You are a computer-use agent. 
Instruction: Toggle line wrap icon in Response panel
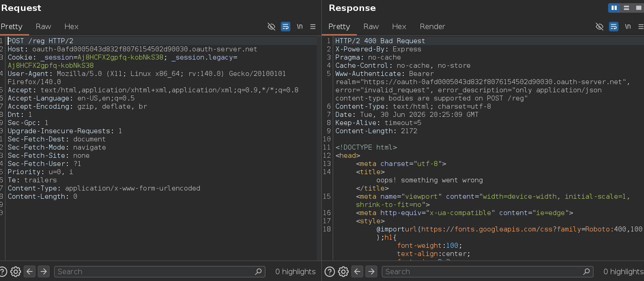click(x=614, y=26)
